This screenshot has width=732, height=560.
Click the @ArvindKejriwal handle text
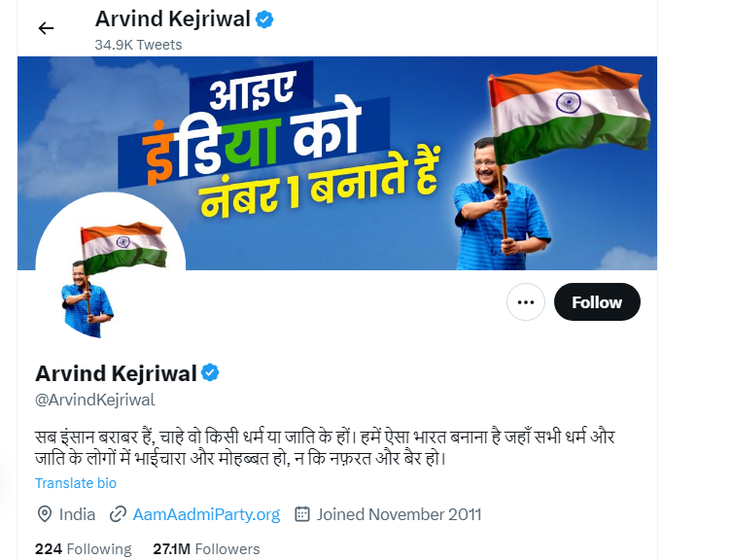coord(95,400)
